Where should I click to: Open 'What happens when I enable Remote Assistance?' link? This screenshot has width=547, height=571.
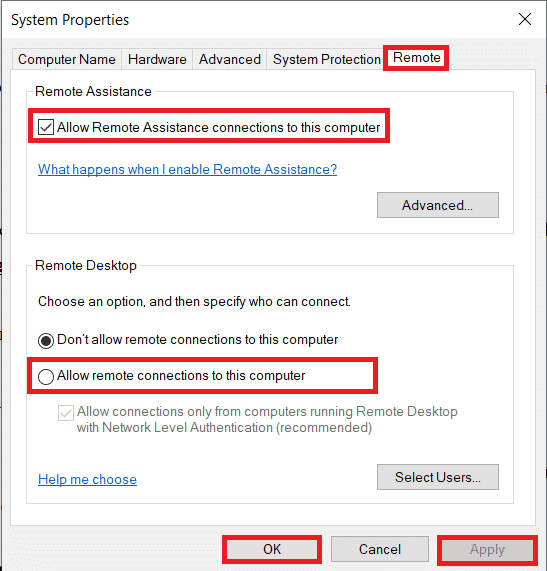tap(187, 169)
